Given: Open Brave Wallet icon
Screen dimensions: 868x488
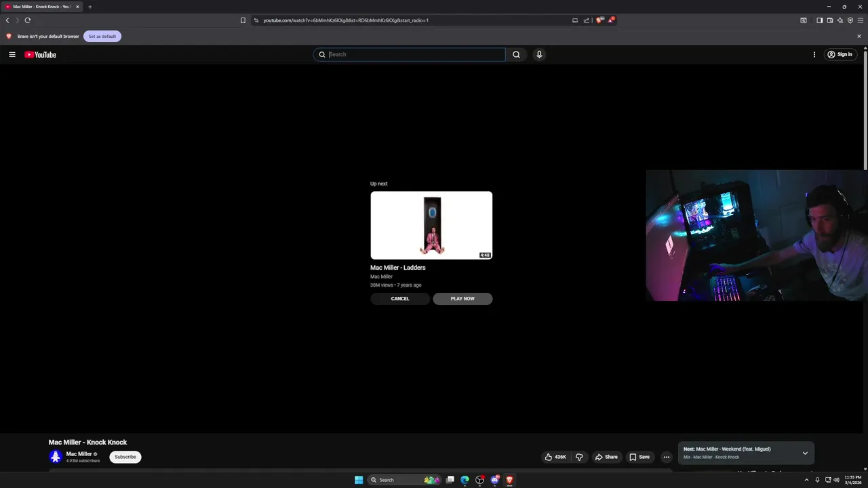Looking at the screenshot, I should point(829,20).
